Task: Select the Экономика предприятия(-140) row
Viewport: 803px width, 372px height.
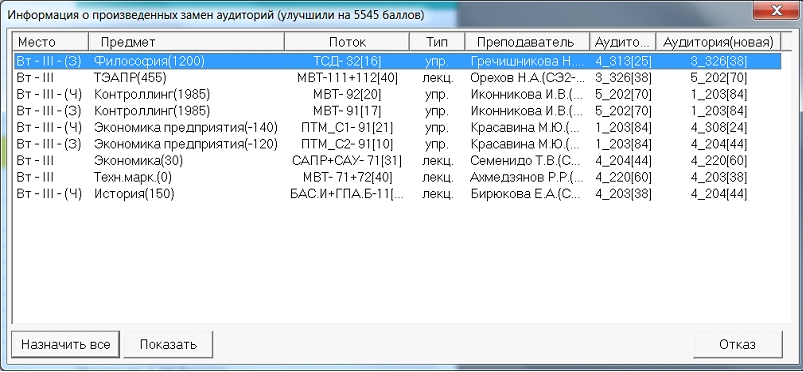Action: (397, 127)
